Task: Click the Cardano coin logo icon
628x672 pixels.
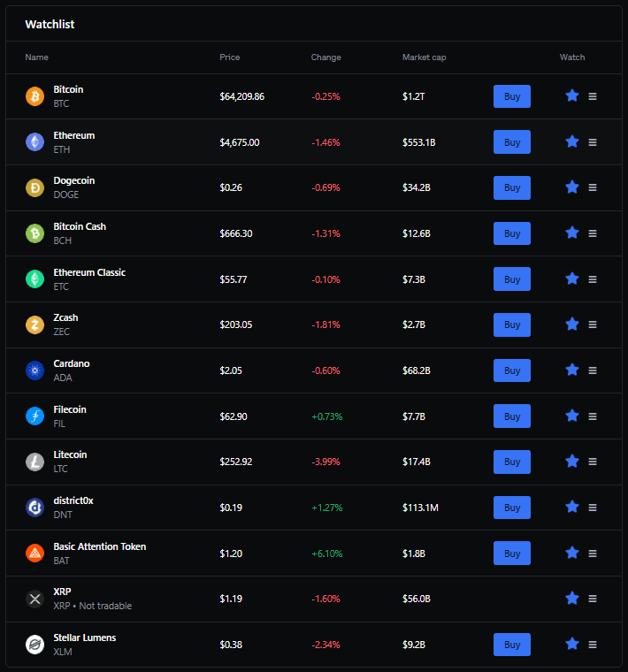Action: tap(34, 370)
